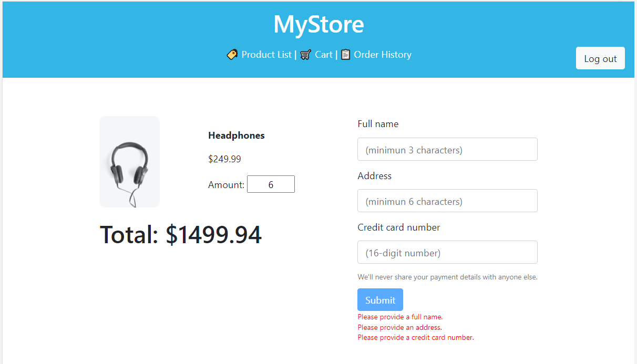The width and height of the screenshot is (637, 364).
Task: Focus the Full name input field
Action: tap(447, 149)
